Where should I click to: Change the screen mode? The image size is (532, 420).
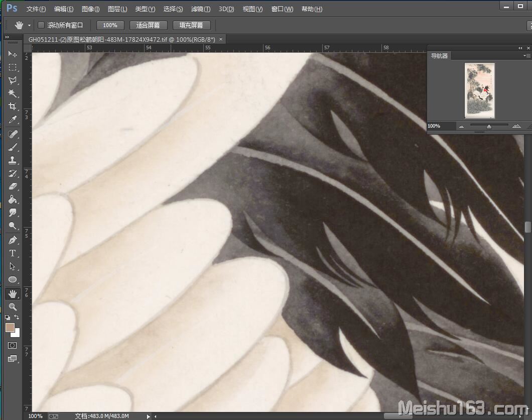coord(12,359)
